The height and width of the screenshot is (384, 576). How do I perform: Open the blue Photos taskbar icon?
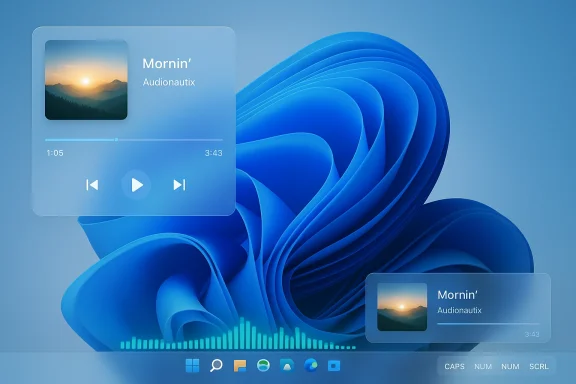pos(287,366)
